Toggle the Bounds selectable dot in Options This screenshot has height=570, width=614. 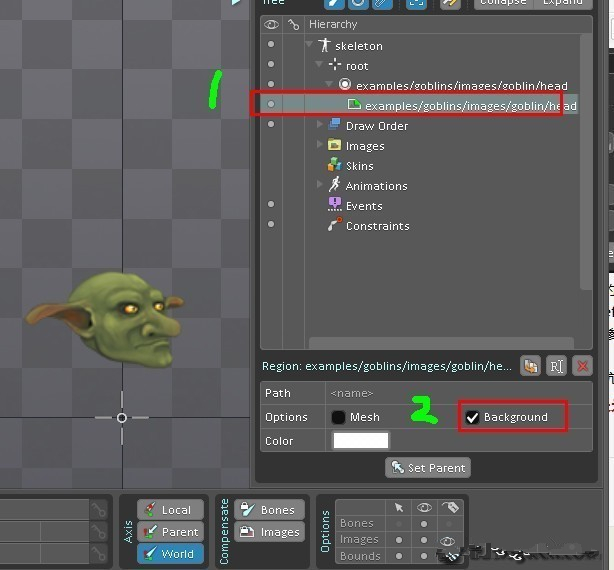(x=399, y=556)
